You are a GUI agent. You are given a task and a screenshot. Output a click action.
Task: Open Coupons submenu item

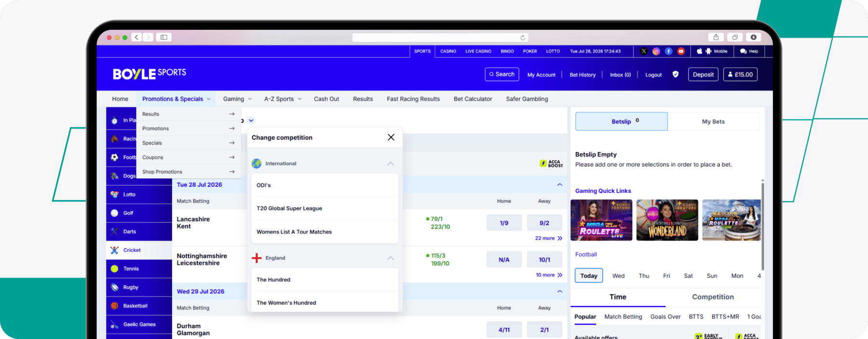click(188, 157)
